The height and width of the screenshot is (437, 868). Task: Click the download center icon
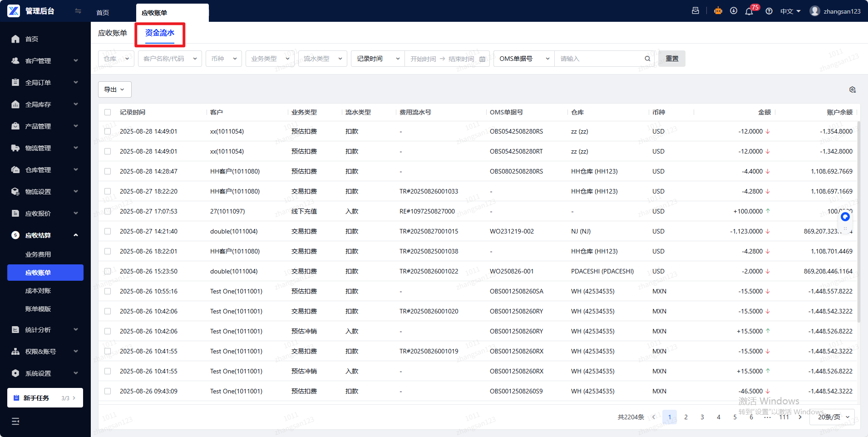tap(734, 11)
